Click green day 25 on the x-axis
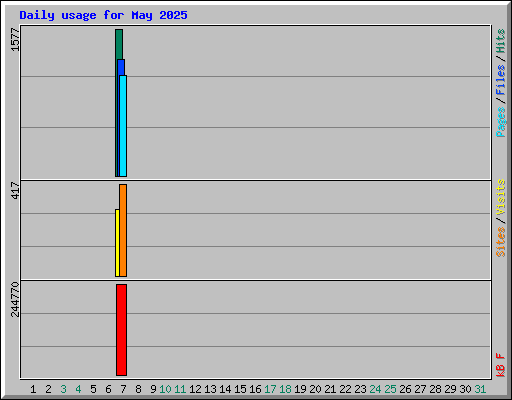This screenshot has height=400, width=512. point(390,389)
